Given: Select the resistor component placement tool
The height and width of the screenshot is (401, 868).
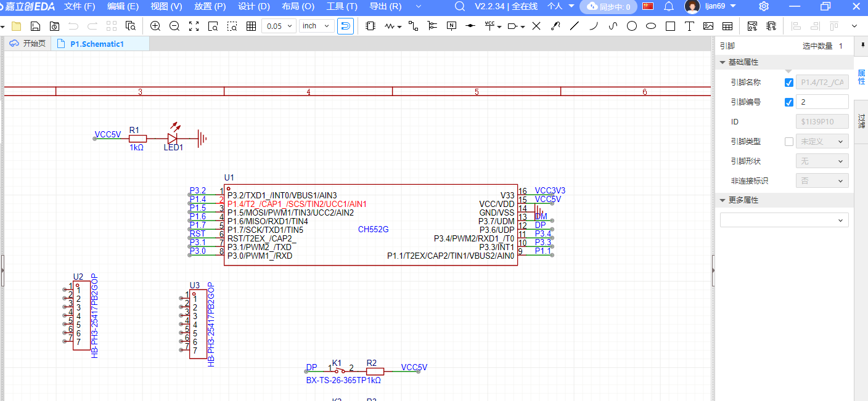Looking at the screenshot, I should coord(390,26).
